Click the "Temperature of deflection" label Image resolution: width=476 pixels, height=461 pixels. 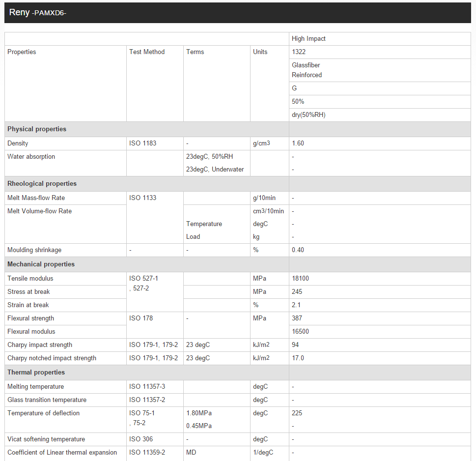tap(43, 413)
